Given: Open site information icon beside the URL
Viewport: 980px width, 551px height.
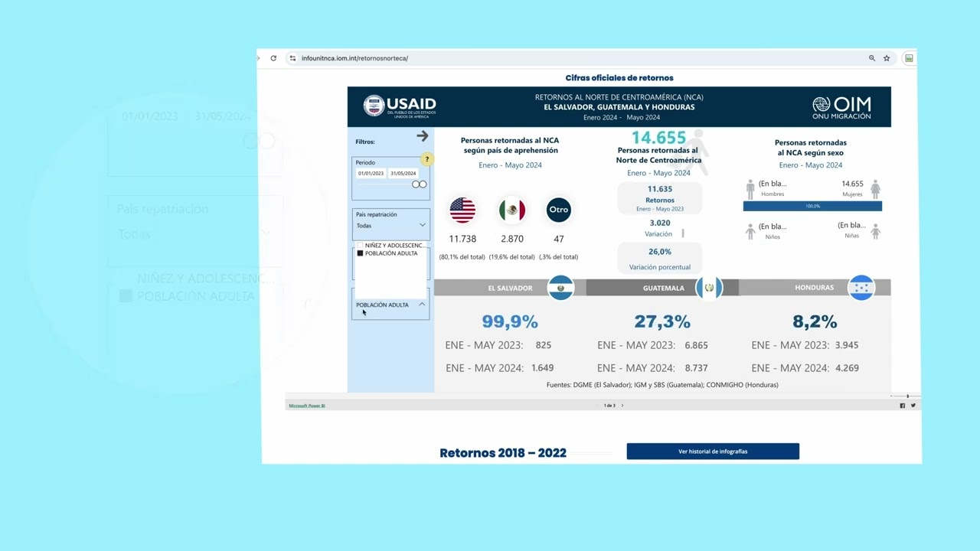Looking at the screenshot, I should point(292,58).
